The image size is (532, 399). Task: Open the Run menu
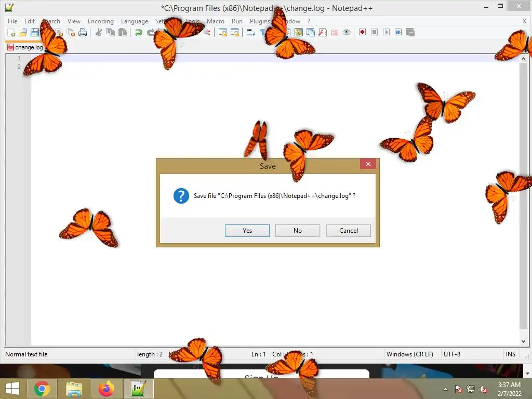pyautogui.click(x=237, y=21)
